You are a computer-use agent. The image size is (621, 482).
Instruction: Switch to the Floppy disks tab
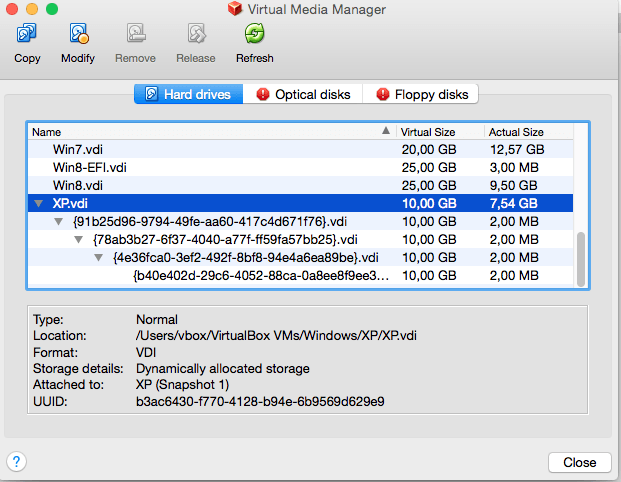point(420,94)
